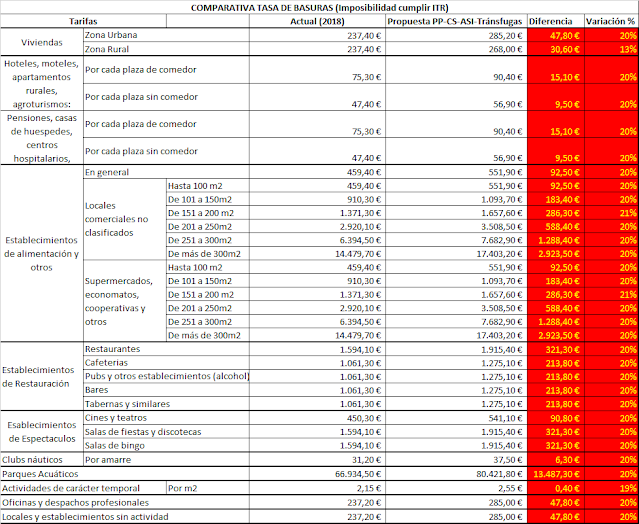Click the red 13.487,30 € difference cell
Viewport: 639px width, 524px height.
[x=555, y=474]
